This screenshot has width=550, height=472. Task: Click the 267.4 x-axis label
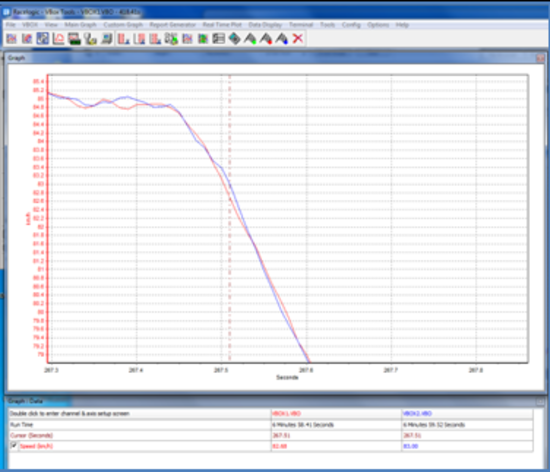(x=136, y=370)
